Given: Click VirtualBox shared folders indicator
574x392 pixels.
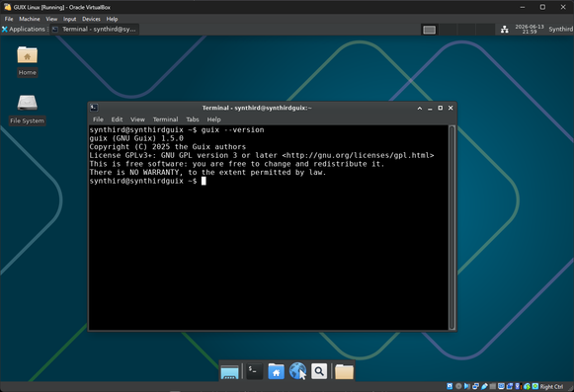Looking at the screenshot, I should coord(493,386).
